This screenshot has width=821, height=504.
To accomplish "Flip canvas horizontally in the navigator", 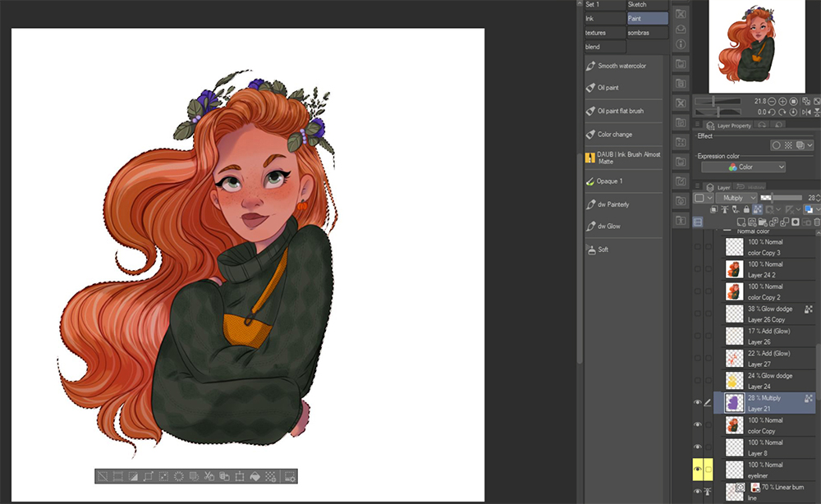I will [x=805, y=112].
